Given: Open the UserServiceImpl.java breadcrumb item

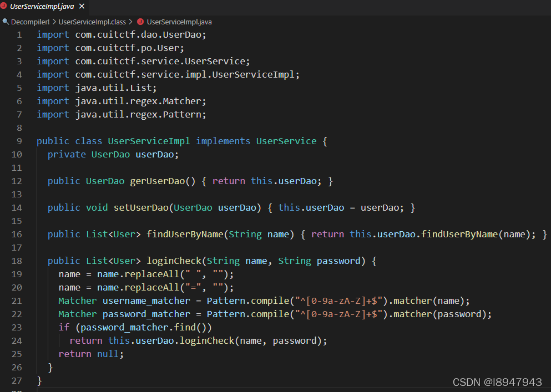Looking at the screenshot, I should [x=179, y=22].
